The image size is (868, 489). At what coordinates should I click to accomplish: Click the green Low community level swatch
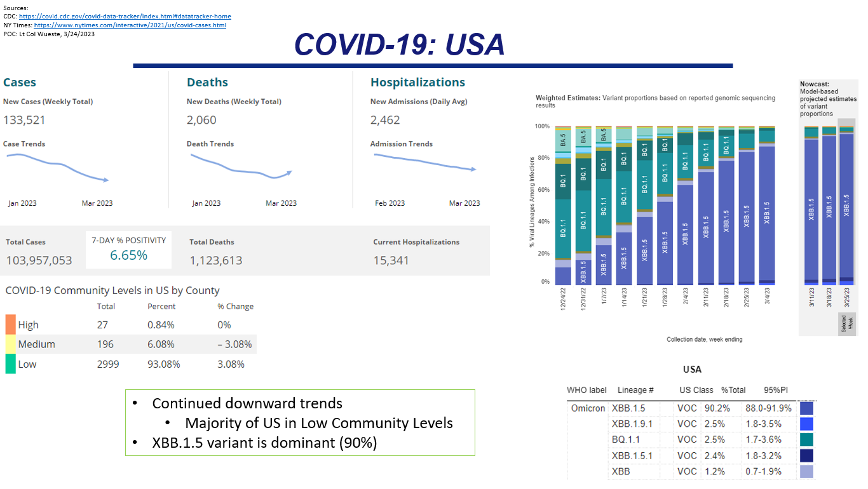[x=10, y=364]
